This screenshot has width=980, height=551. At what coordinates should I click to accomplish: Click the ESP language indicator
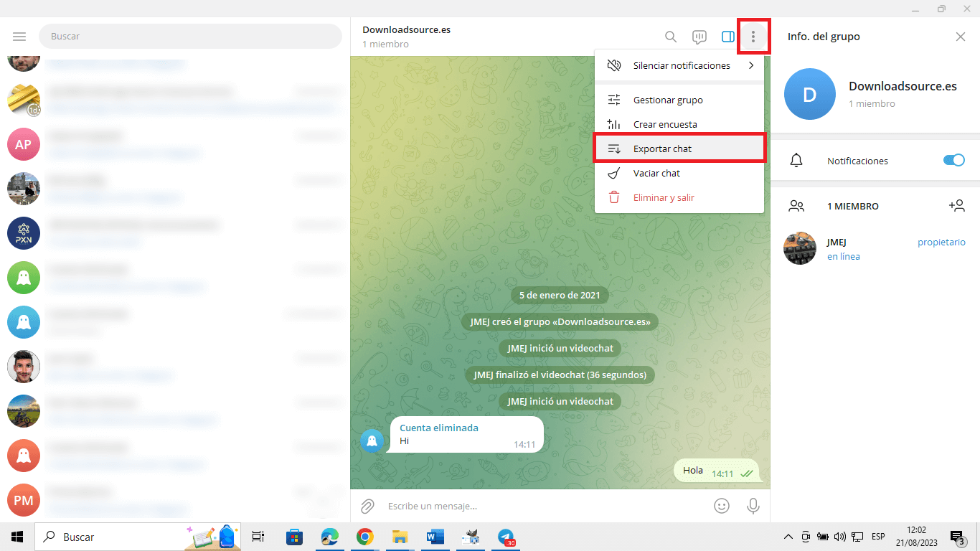click(878, 537)
